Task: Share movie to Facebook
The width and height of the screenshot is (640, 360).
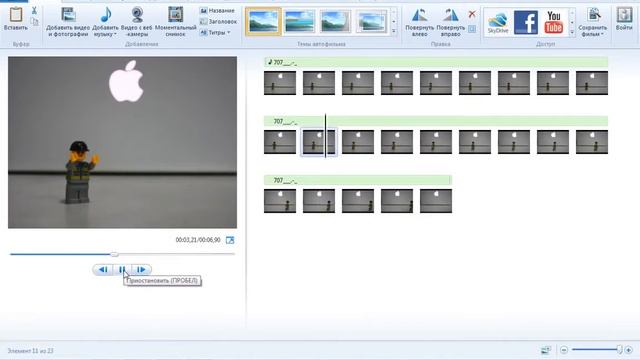Action: click(x=526, y=22)
